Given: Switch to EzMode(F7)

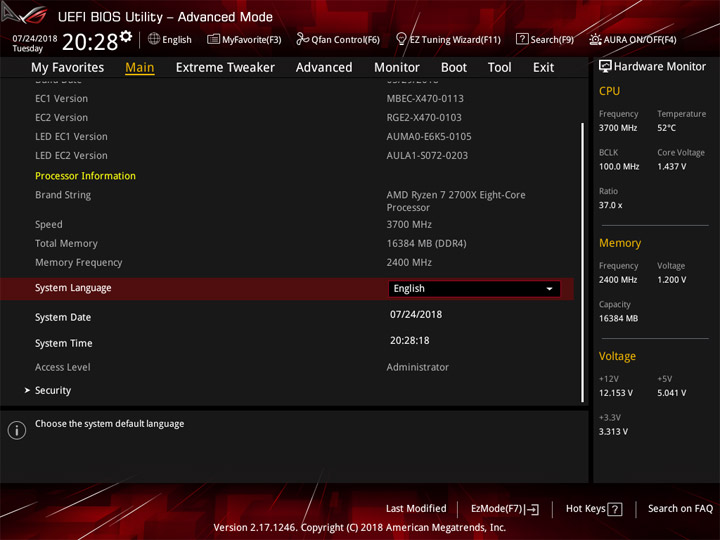Looking at the screenshot, I should [x=505, y=509].
